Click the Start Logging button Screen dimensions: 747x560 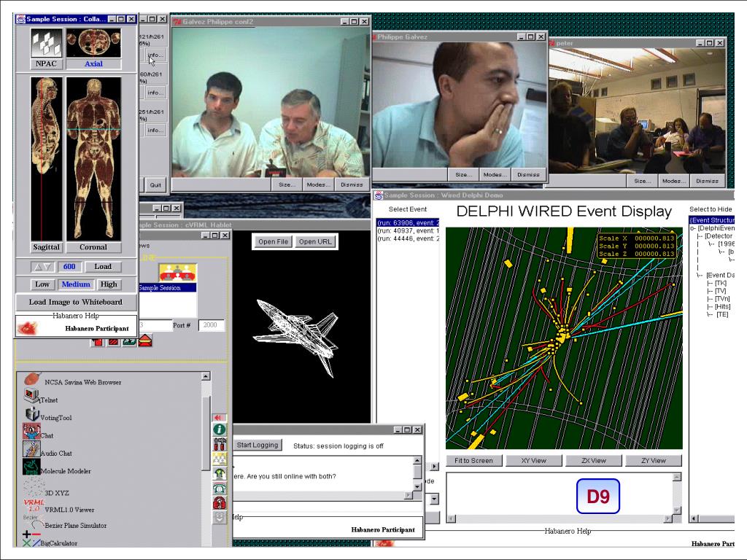click(x=258, y=445)
